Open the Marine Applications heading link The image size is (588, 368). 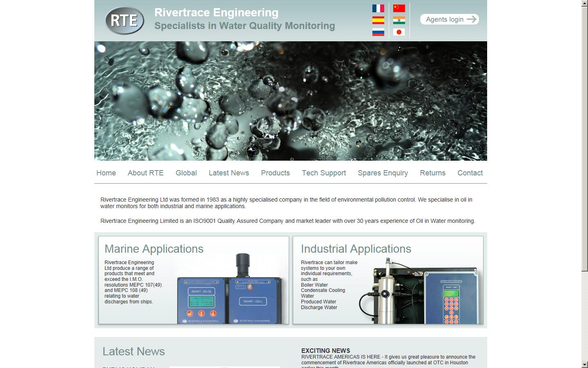[x=154, y=249]
